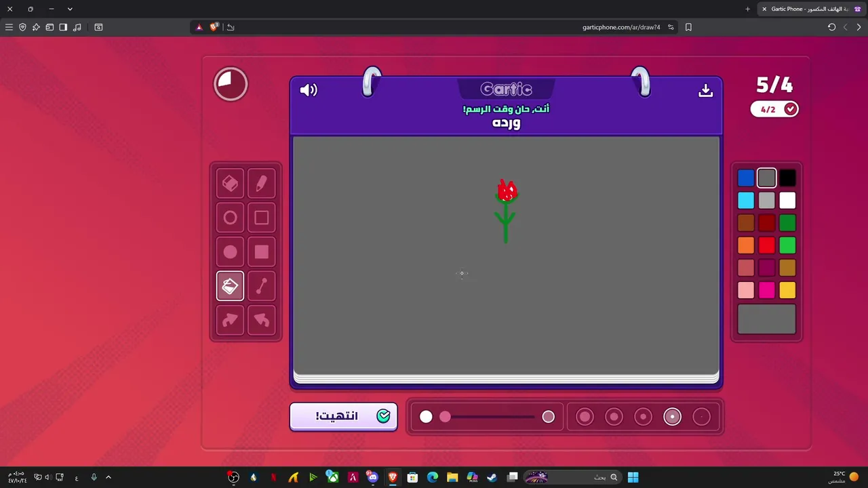Click the curved arrow pointing up-left
Screen dimensions: 868x488
262,320
